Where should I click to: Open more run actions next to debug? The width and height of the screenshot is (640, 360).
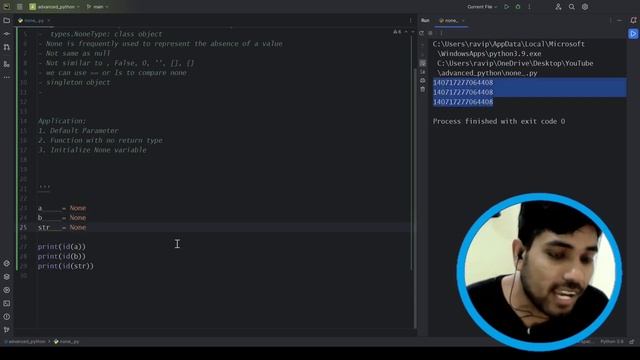[x=529, y=7]
